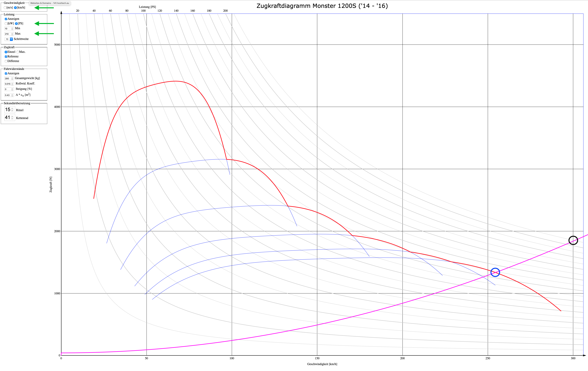This screenshot has width=588, height=371.
Task: Click the Gesamtgewicht stepper arrows
Action: 12,78
